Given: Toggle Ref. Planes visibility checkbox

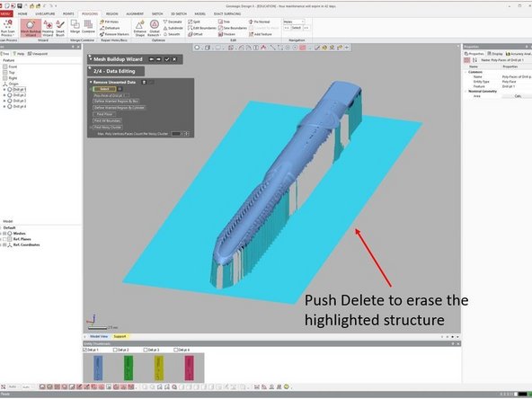Looking at the screenshot, I should click(4, 239).
